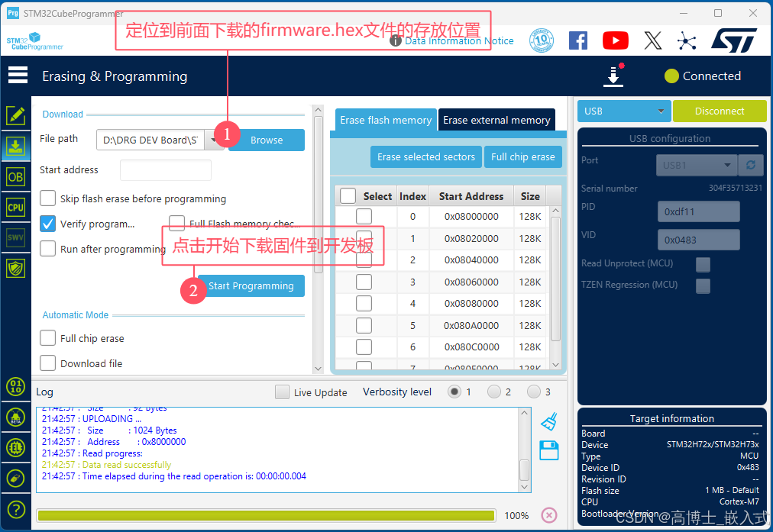Open the SWV console panel
Screen dimensions: 773x532
click(x=15, y=237)
